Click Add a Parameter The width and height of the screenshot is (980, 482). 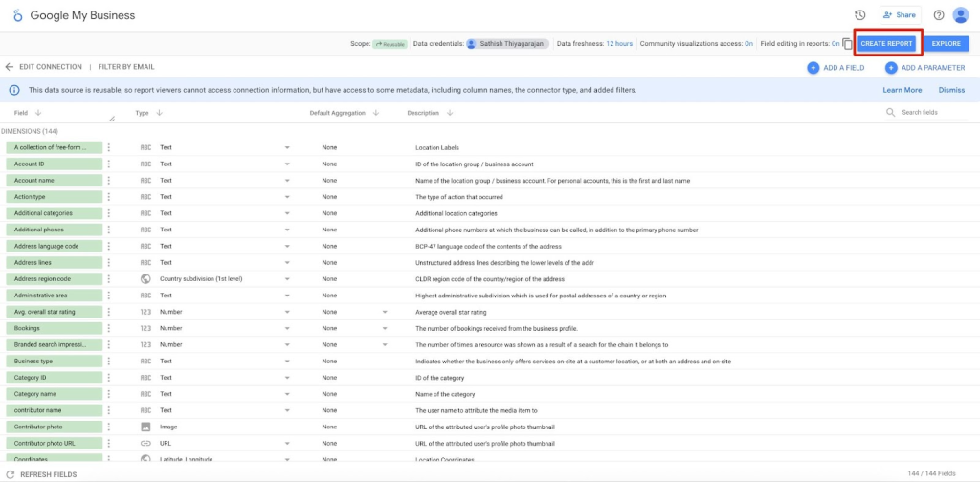coord(925,68)
